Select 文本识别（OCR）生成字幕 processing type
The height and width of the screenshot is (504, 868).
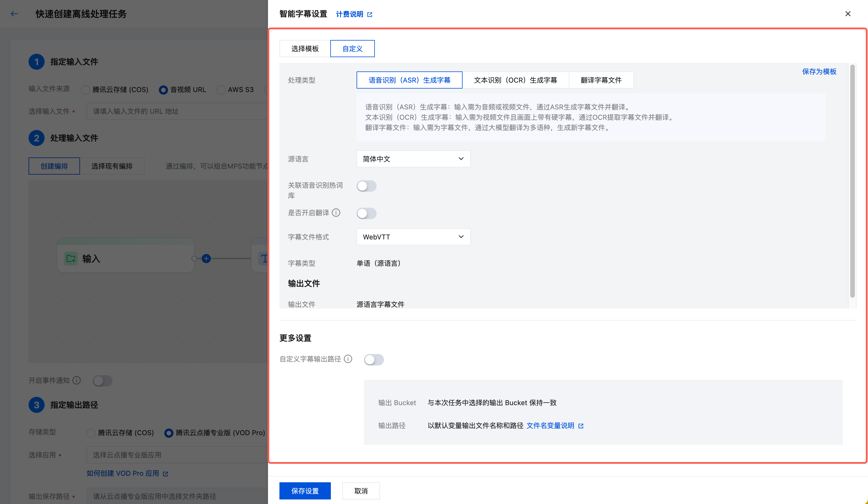tap(515, 80)
